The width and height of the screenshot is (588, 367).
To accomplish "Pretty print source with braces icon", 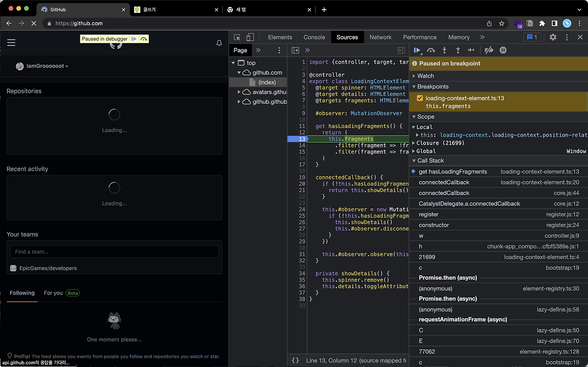I will [295, 361].
